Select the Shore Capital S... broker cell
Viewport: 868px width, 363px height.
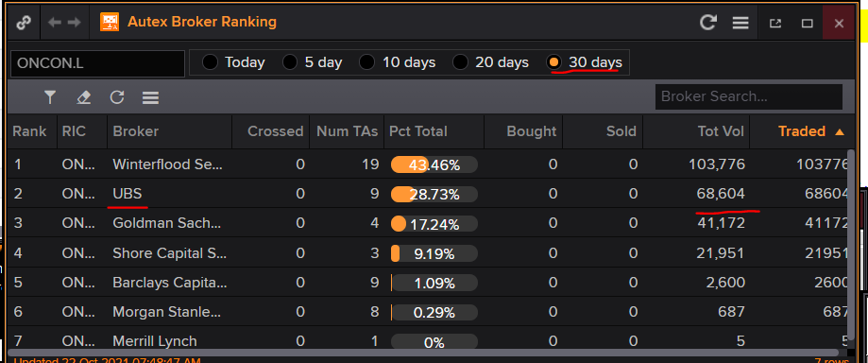pos(169,253)
